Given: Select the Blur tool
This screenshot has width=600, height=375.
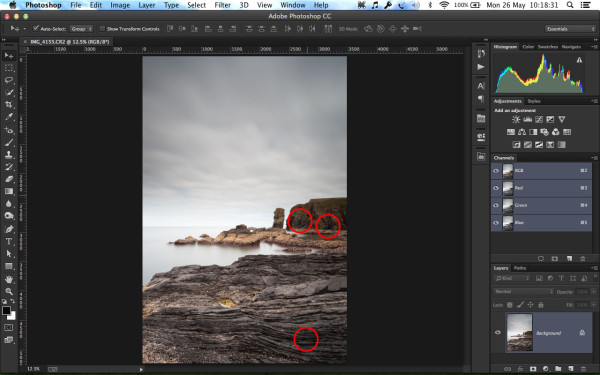Looking at the screenshot, I should tap(9, 203).
